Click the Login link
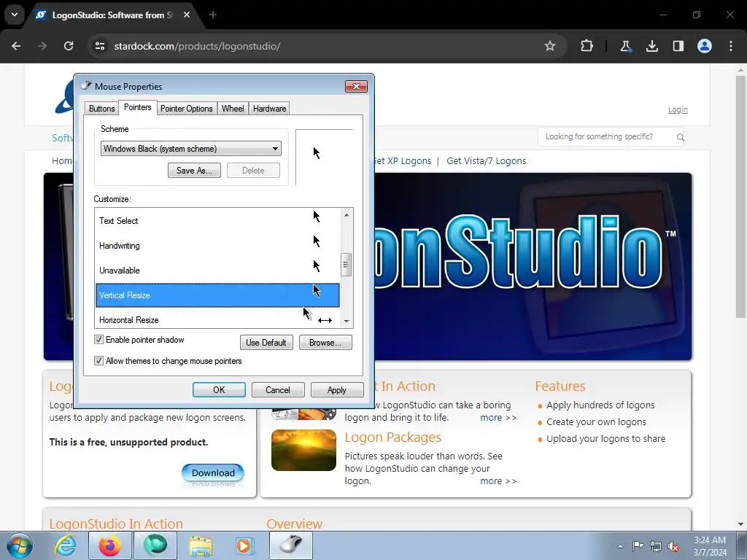This screenshot has height=560, width=747. click(678, 109)
